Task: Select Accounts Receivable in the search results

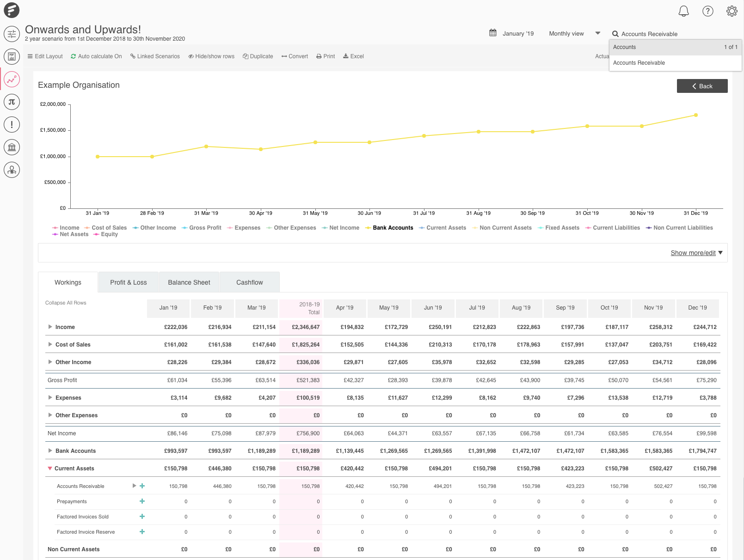Action: click(639, 62)
